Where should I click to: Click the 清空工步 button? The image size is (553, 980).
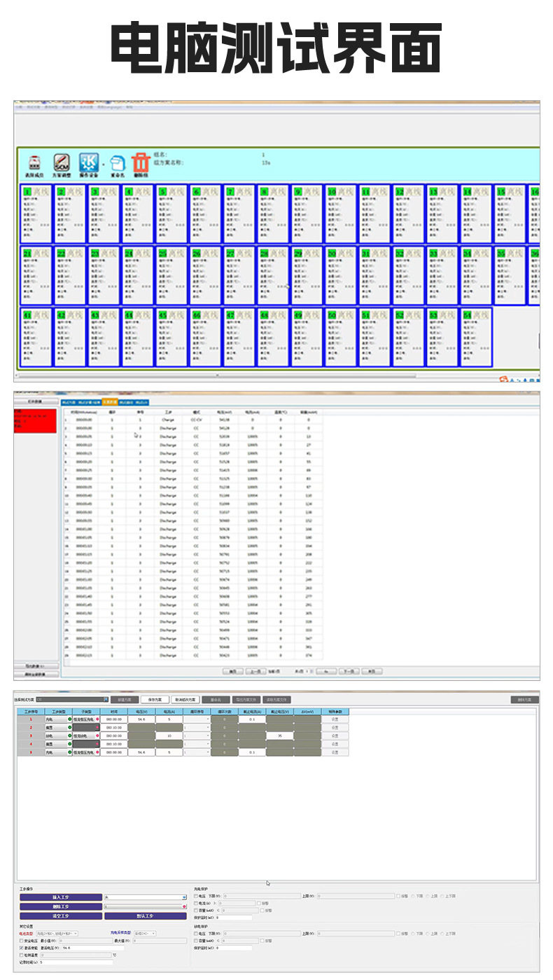click(61, 916)
